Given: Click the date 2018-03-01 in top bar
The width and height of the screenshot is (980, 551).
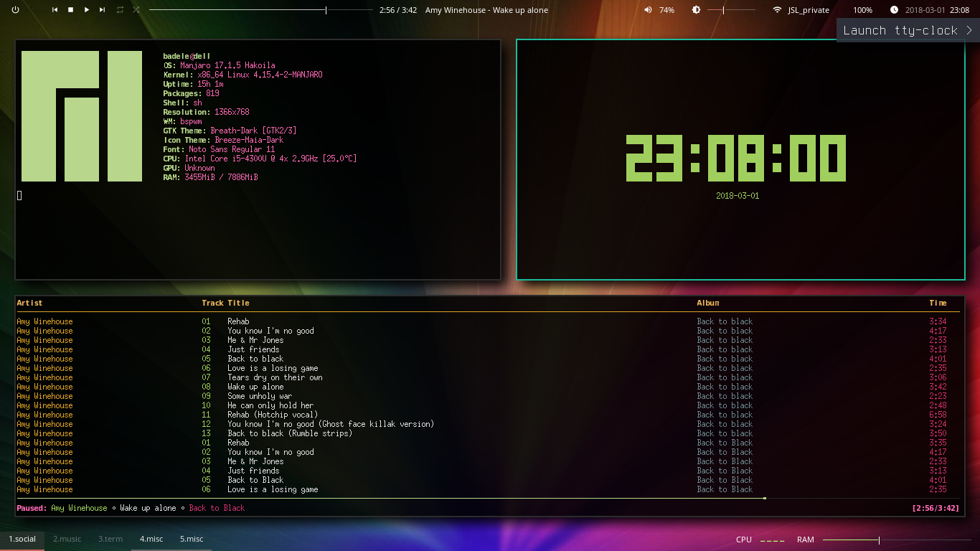Looking at the screenshot, I should (925, 10).
